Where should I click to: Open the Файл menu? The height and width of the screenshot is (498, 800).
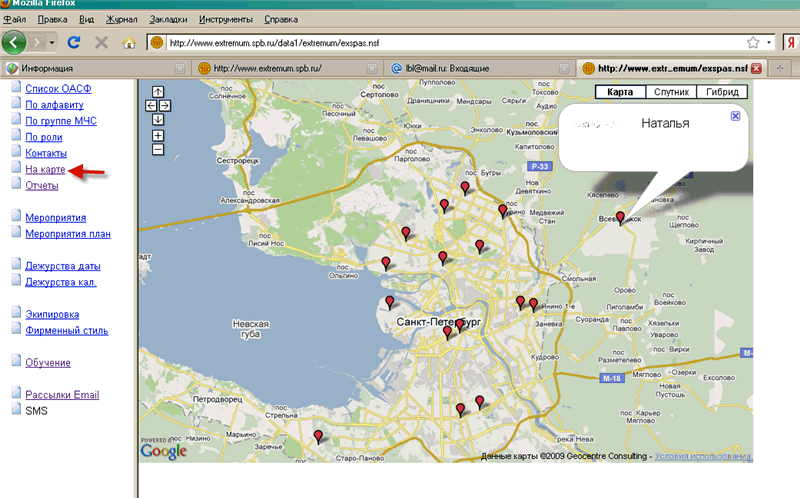coord(15,19)
